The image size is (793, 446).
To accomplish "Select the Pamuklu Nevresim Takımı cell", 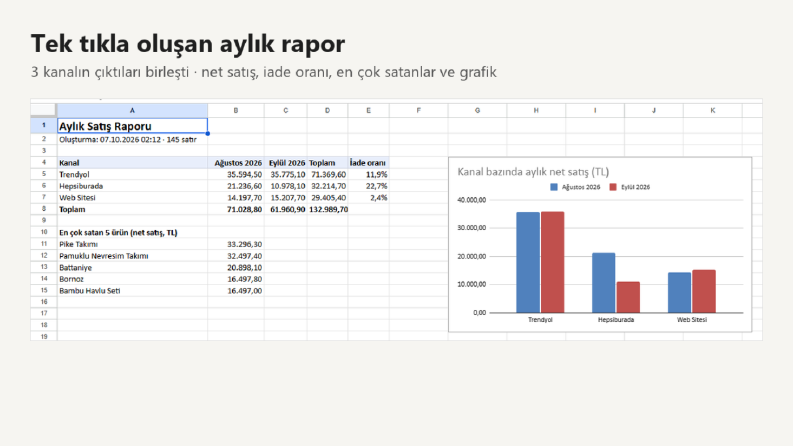I will (x=132, y=255).
